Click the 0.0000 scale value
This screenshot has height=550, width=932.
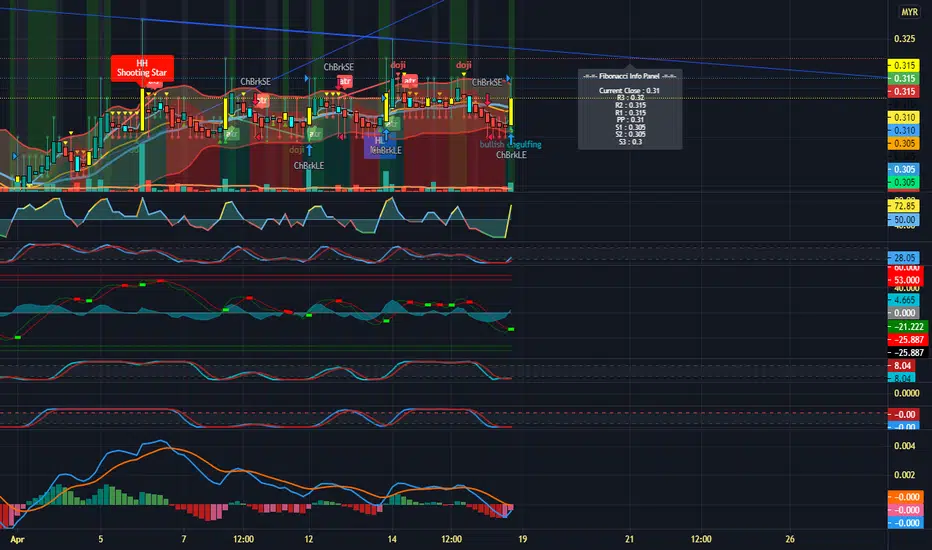click(906, 393)
